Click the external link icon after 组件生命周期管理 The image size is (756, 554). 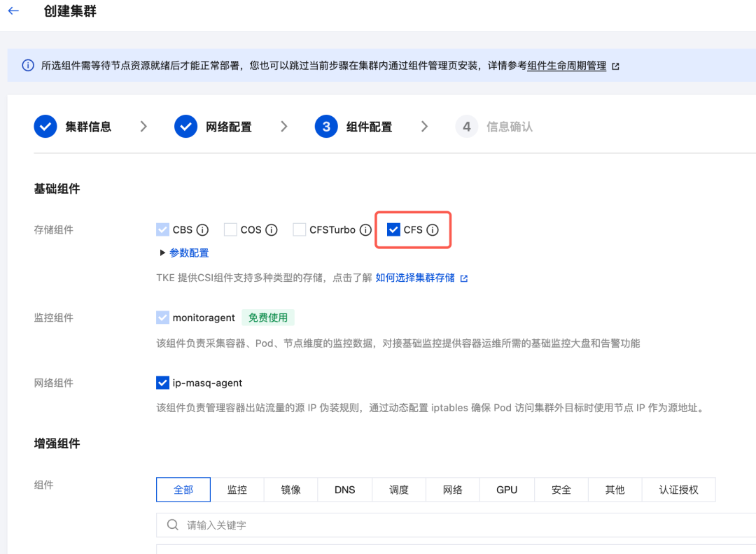615,65
